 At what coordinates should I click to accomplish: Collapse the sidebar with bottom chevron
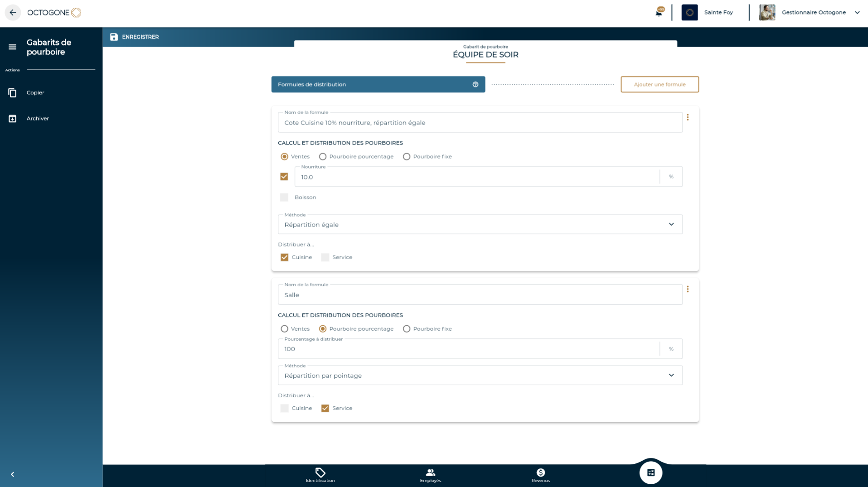[13, 474]
